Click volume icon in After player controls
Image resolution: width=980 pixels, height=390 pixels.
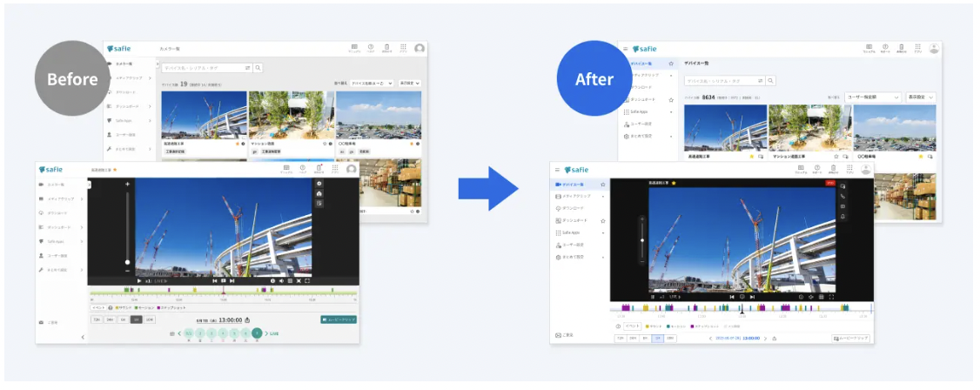coord(811,297)
